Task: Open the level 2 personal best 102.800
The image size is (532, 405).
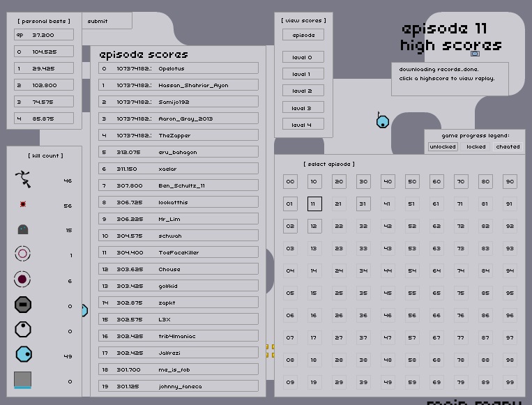Action: 43,85
